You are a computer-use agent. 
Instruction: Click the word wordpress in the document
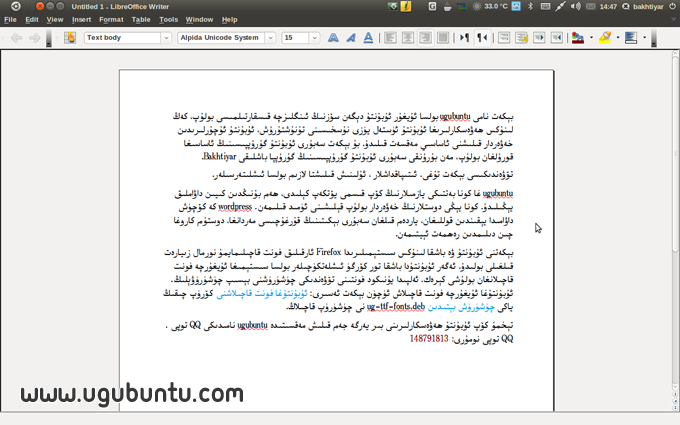point(235,206)
